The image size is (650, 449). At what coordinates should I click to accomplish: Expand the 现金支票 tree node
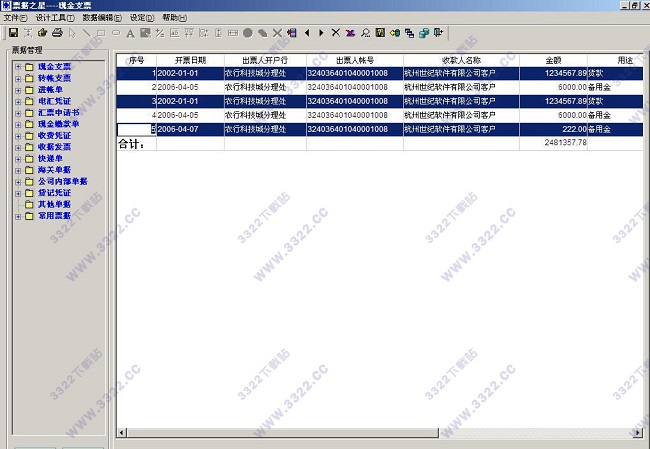click(18, 67)
